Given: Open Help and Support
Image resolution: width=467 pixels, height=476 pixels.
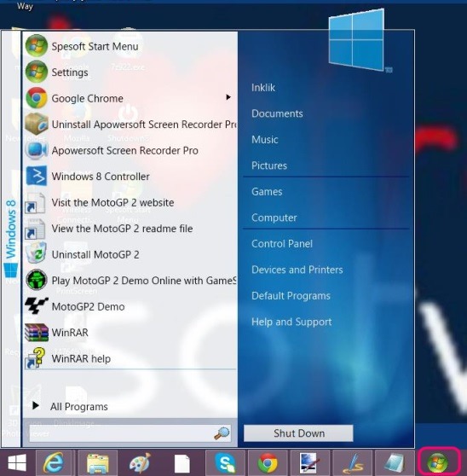Looking at the screenshot, I should [291, 322].
